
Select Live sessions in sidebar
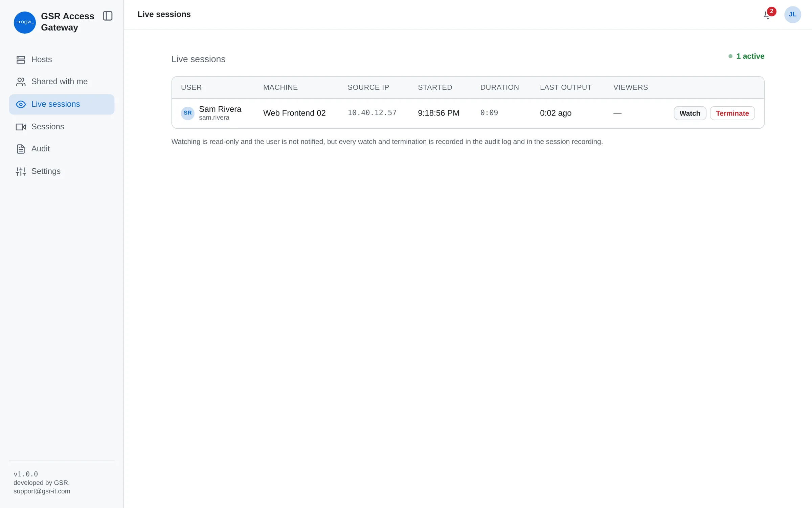tap(62, 104)
